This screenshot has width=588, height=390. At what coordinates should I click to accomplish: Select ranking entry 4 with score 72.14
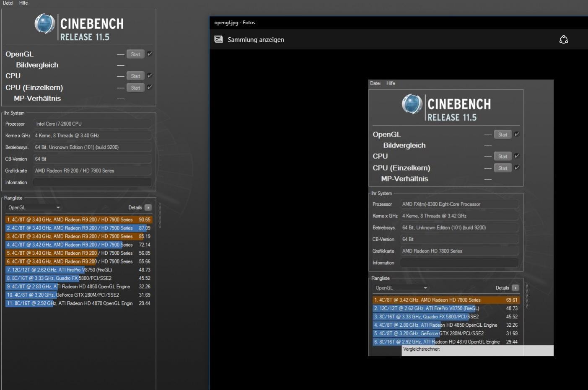tap(79, 245)
